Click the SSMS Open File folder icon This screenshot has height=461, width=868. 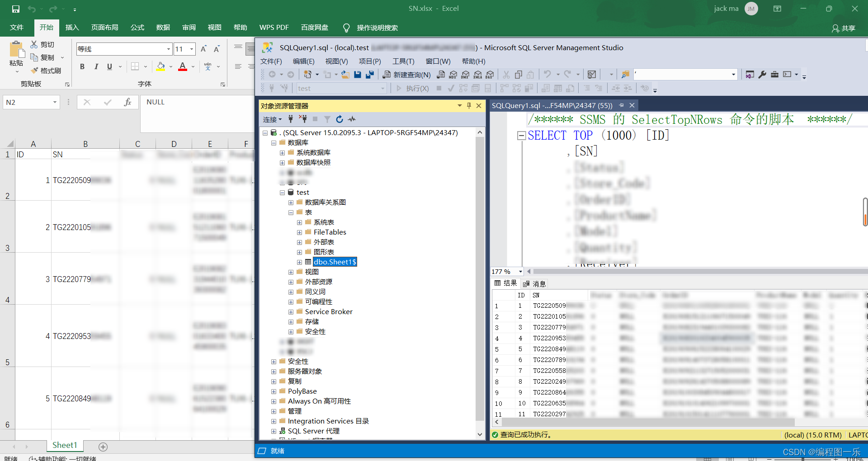345,75
